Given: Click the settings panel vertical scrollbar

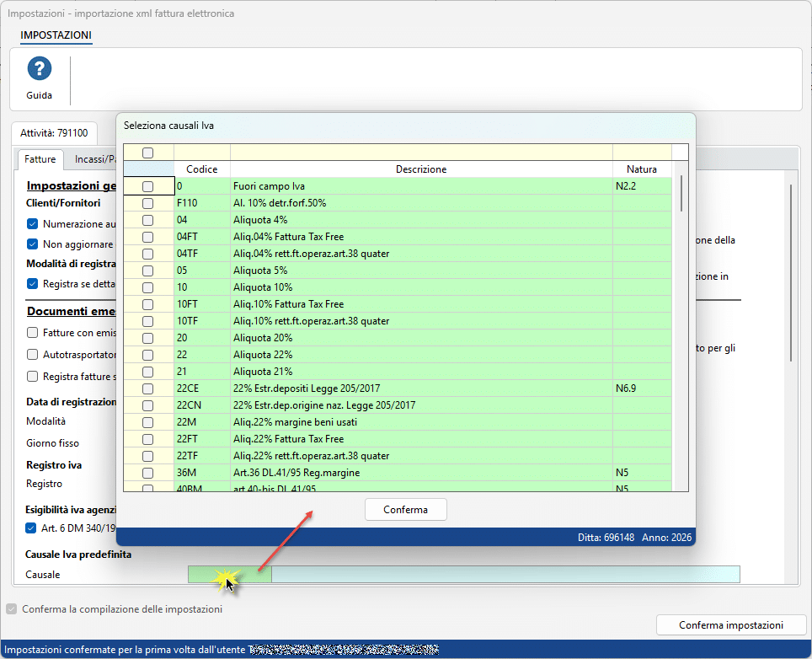Looking at the screenshot, I should pyautogui.click(x=791, y=273).
